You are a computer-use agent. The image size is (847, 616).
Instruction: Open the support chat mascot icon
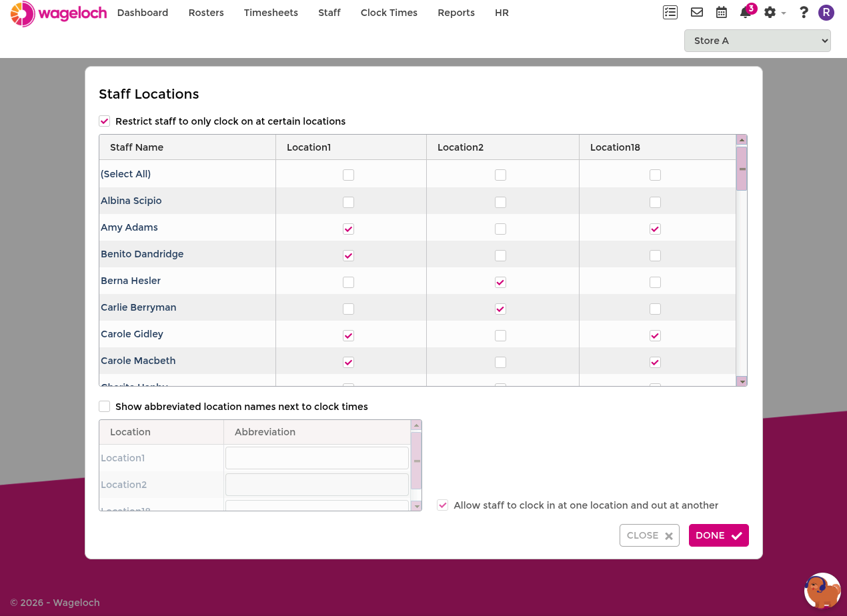point(822,591)
